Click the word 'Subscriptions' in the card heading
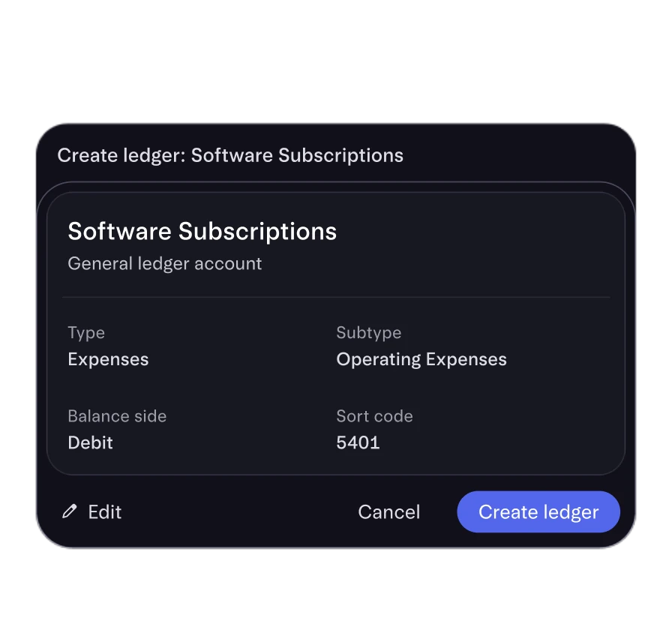This screenshot has height=636, width=672. pyautogui.click(x=257, y=232)
